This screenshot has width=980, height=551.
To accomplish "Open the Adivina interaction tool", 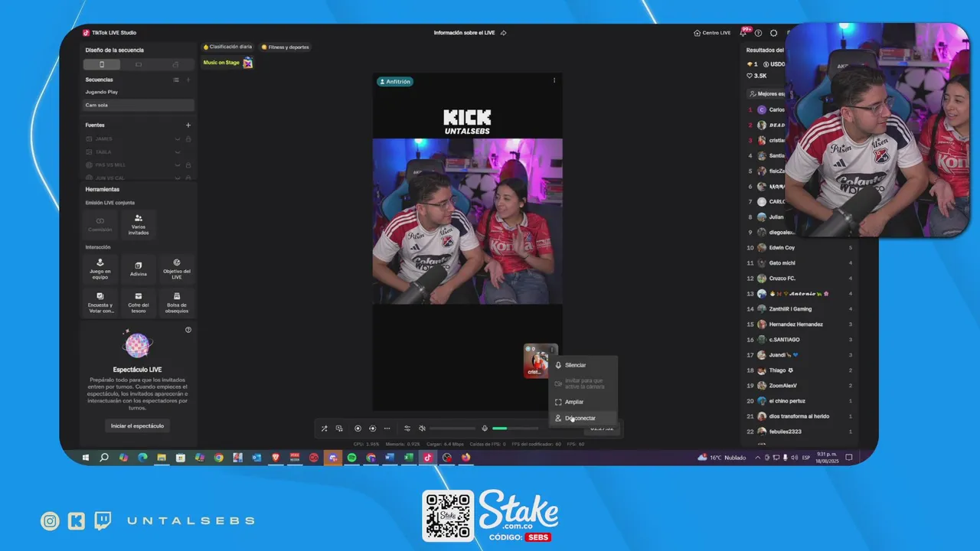I will [139, 268].
